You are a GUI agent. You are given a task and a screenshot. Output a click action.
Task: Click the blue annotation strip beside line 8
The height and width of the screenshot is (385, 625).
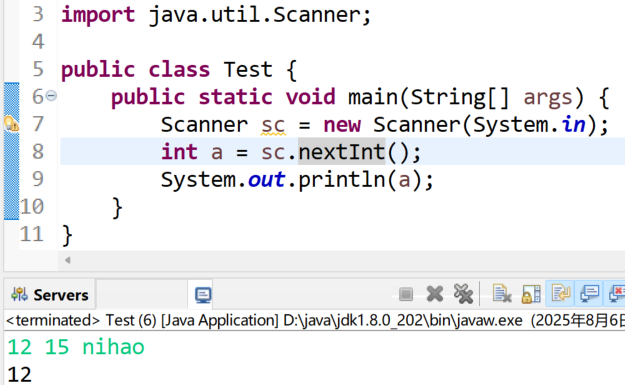[x=12, y=152]
